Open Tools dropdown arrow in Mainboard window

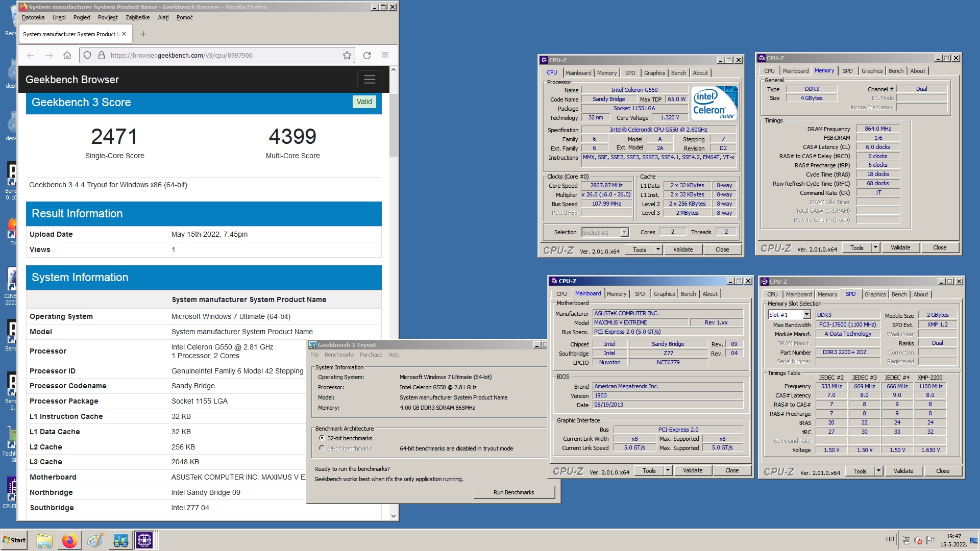(x=668, y=470)
